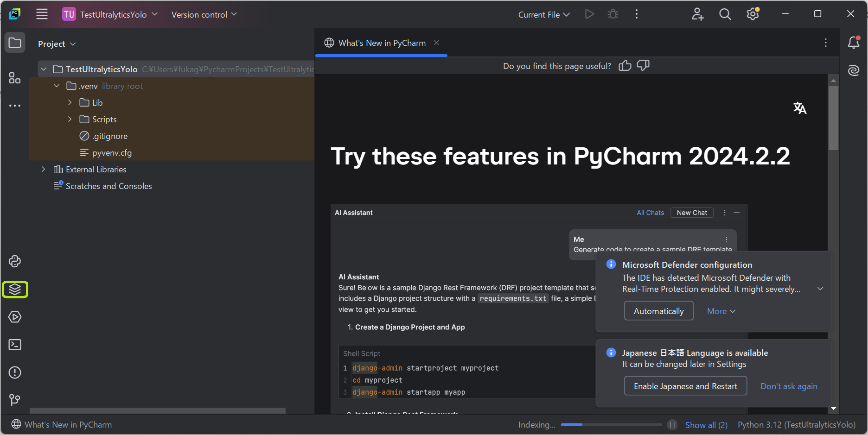This screenshot has width=868, height=435.
Task: Open the Notifications bell
Action: (854, 43)
